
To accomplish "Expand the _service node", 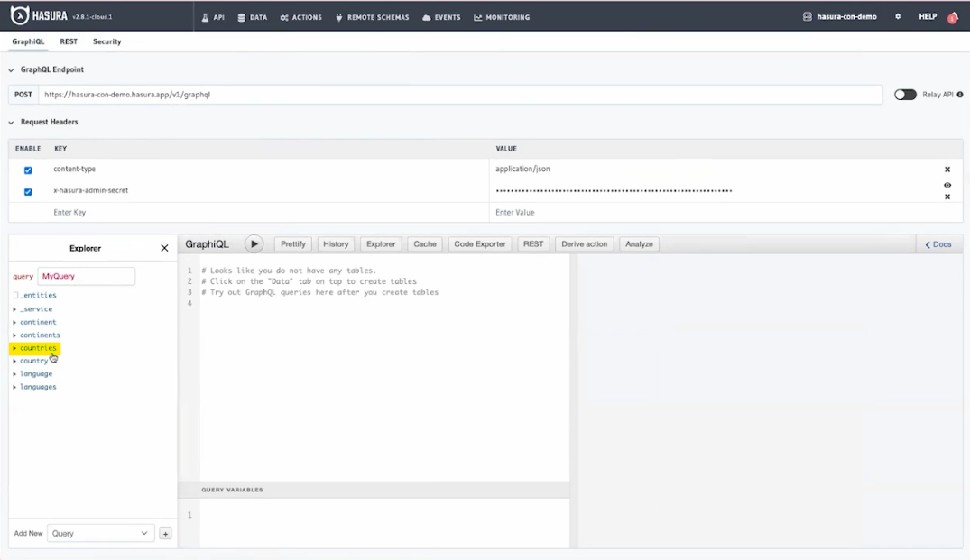I will (x=14, y=309).
